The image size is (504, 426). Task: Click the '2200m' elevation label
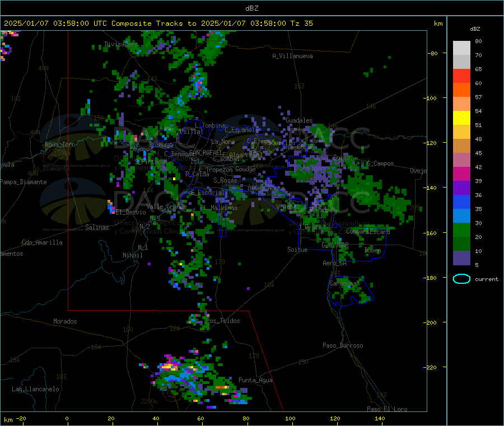pyautogui.click(x=149, y=401)
